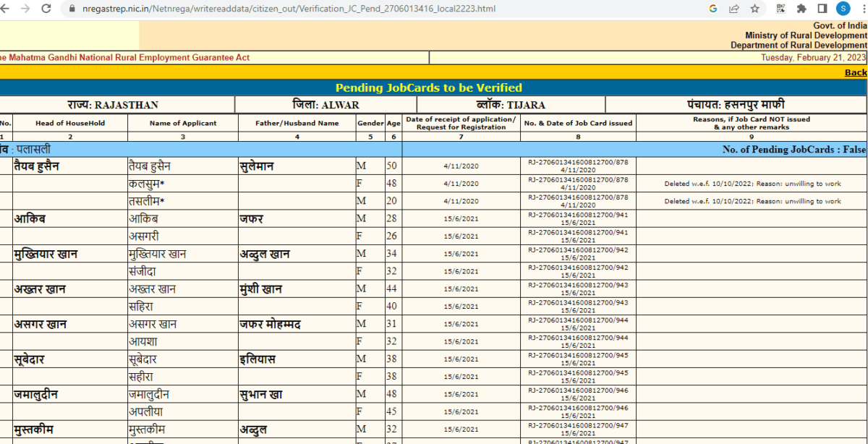This screenshot has height=444, width=868.
Task: Open the QR code extension
Action: click(x=780, y=9)
